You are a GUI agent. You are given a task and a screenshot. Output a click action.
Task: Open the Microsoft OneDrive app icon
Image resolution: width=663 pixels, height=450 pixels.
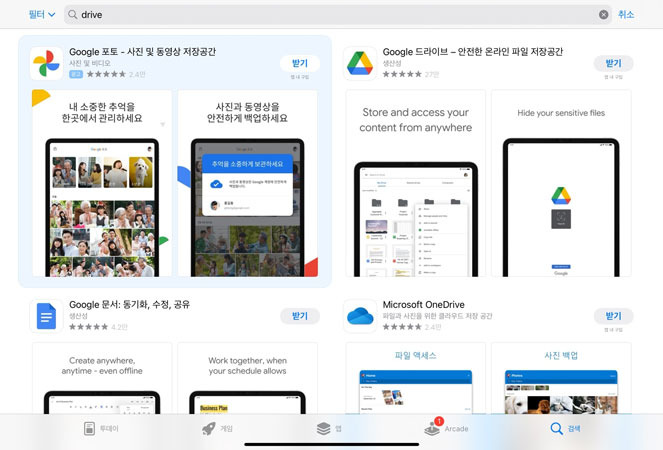360,316
